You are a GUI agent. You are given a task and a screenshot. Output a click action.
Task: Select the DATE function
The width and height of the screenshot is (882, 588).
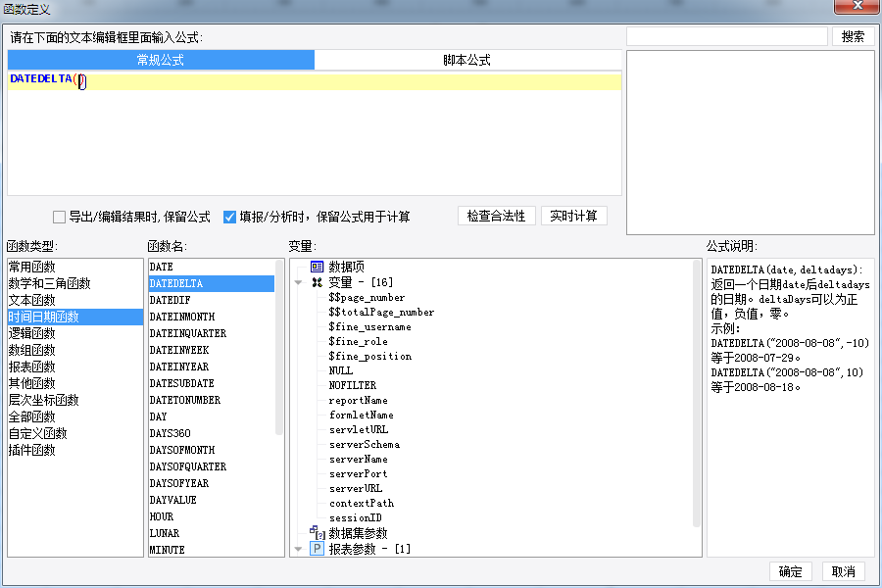212,267
